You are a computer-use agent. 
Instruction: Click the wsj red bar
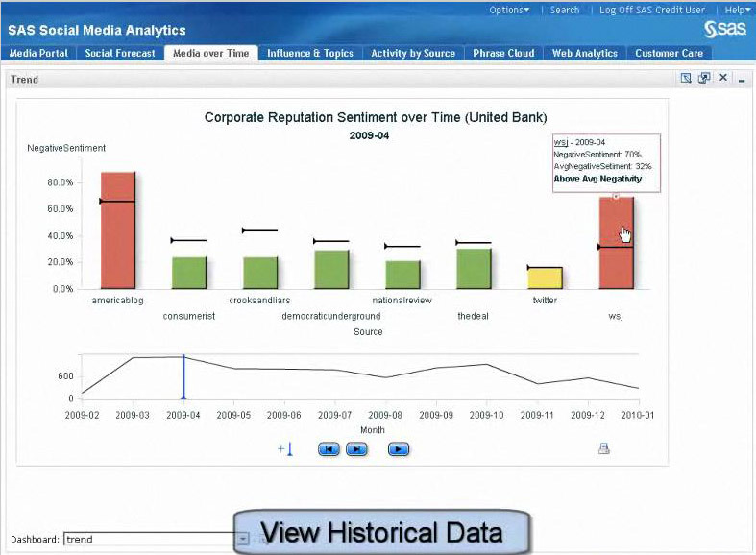(617, 243)
